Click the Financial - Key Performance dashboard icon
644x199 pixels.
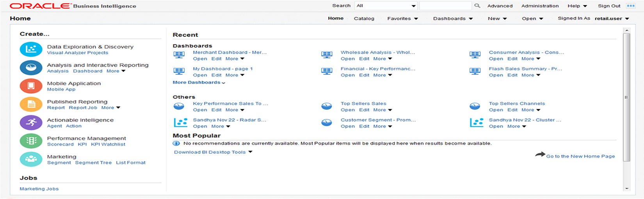[x=327, y=71]
